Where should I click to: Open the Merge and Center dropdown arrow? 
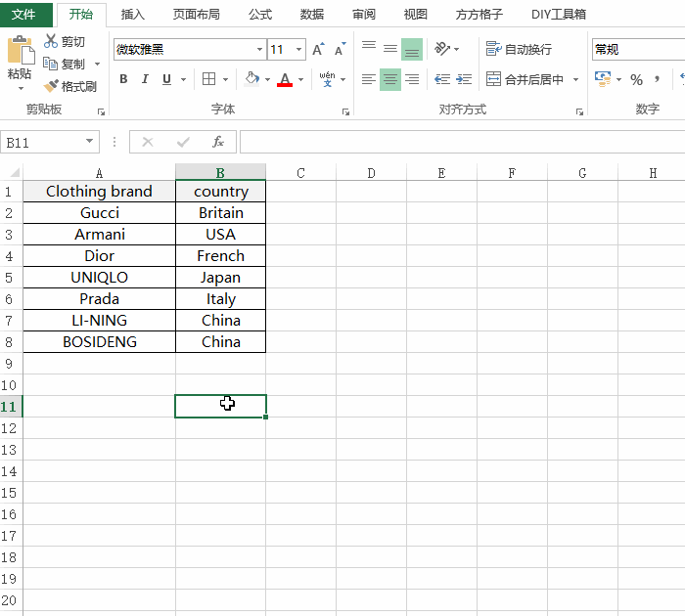(575, 79)
